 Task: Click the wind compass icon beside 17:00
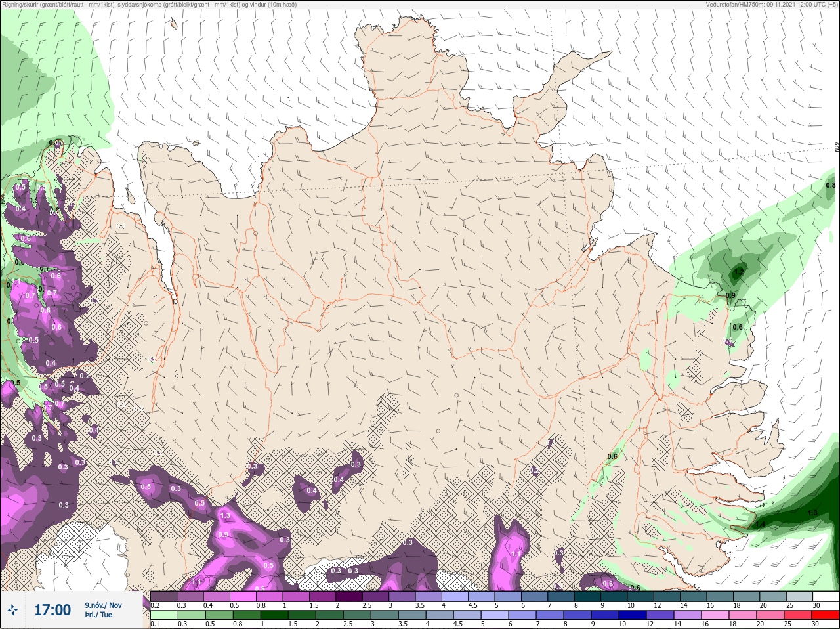(x=13, y=610)
